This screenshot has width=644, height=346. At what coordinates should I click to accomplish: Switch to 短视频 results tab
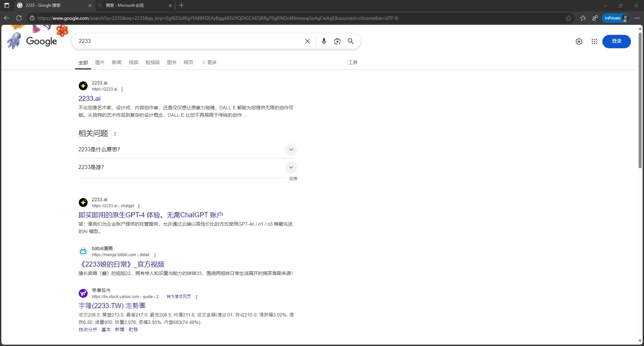click(x=153, y=62)
